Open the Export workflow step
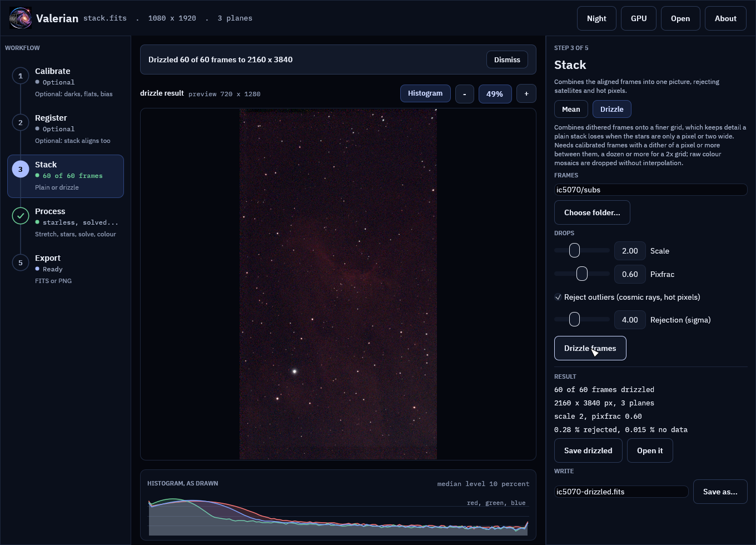This screenshot has width=756, height=545. [x=66, y=269]
